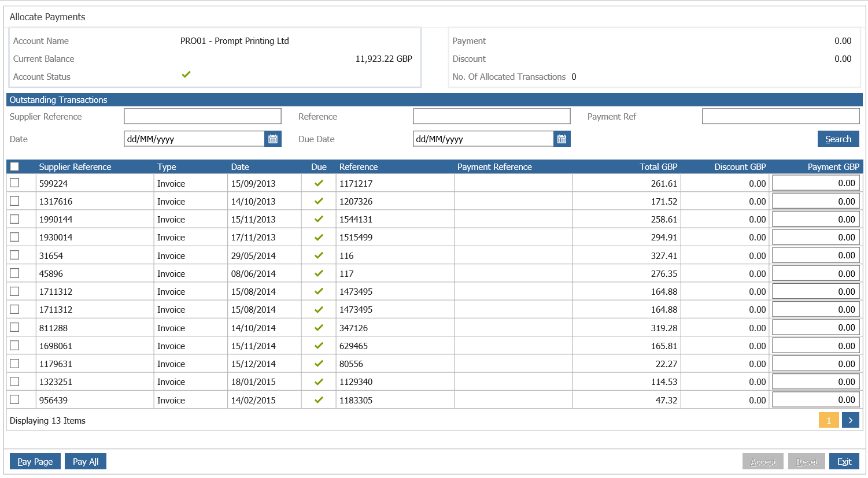Click the Exit button
Screen dimensions: 868x478
844,461
